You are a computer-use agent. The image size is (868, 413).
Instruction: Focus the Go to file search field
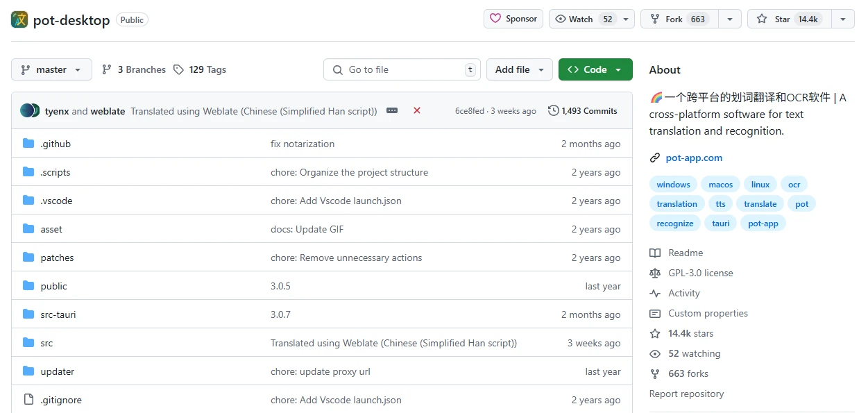402,69
